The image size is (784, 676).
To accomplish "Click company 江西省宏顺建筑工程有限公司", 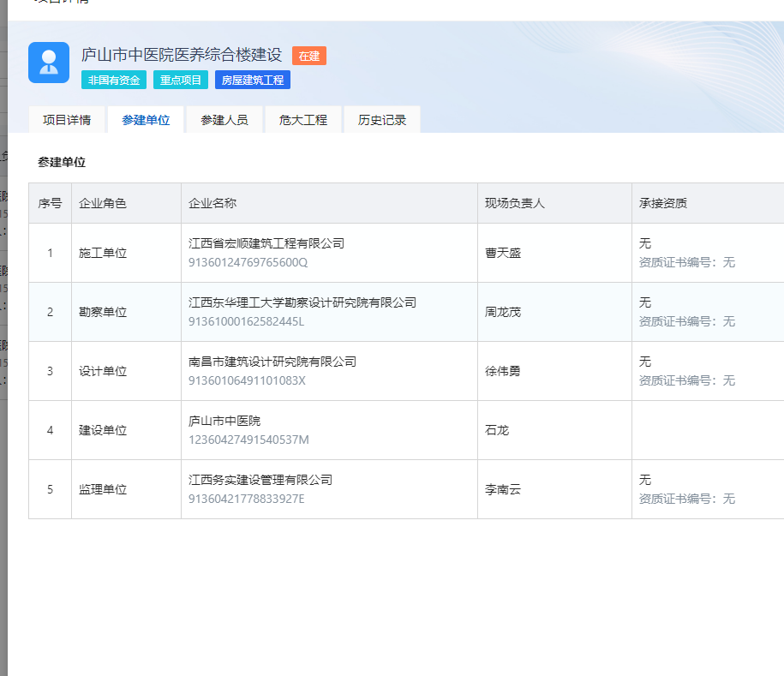I will pyautogui.click(x=266, y=243).
